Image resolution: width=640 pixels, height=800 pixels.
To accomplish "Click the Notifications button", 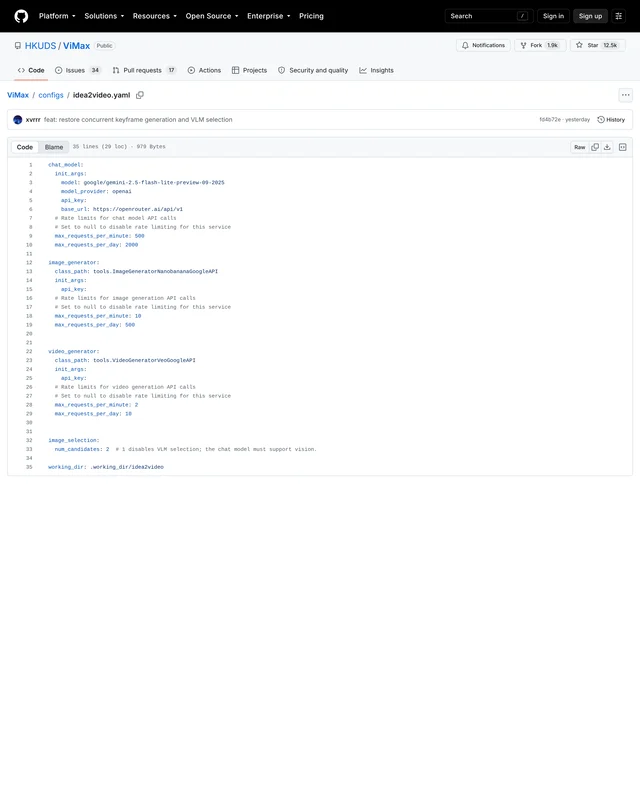I will (x=483, y=45).
